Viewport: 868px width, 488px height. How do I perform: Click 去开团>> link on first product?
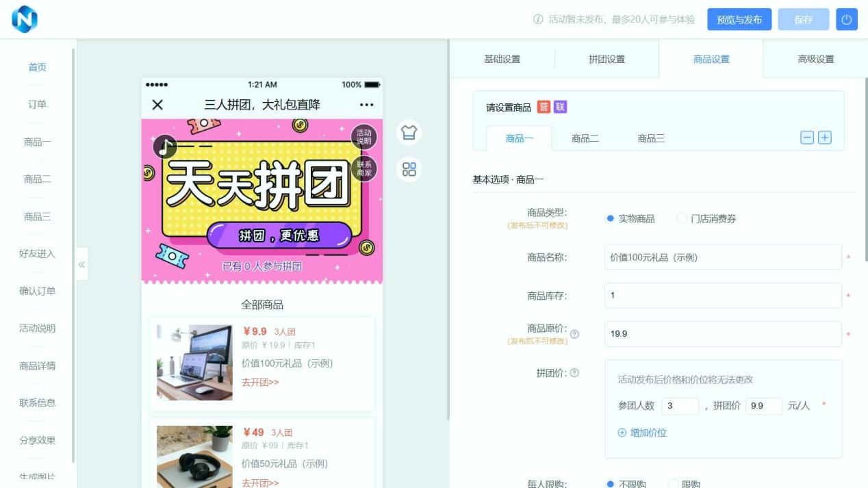pyautogui.click(x=260, y=382)
